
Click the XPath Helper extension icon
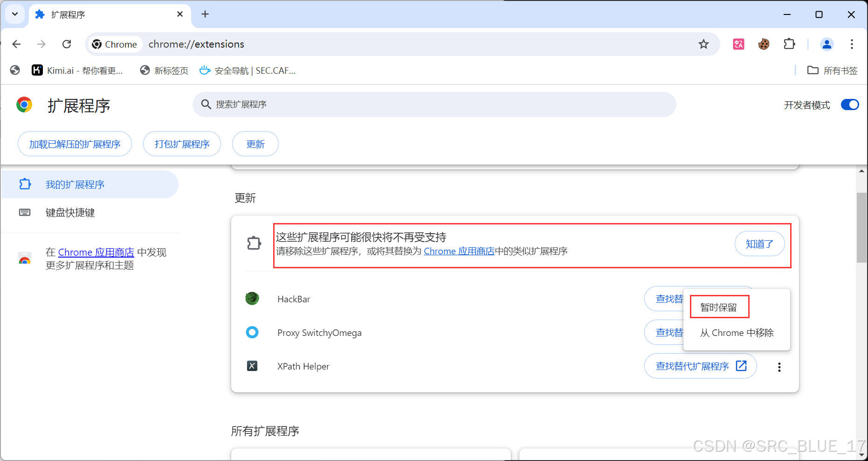click(x=252, y=366)
